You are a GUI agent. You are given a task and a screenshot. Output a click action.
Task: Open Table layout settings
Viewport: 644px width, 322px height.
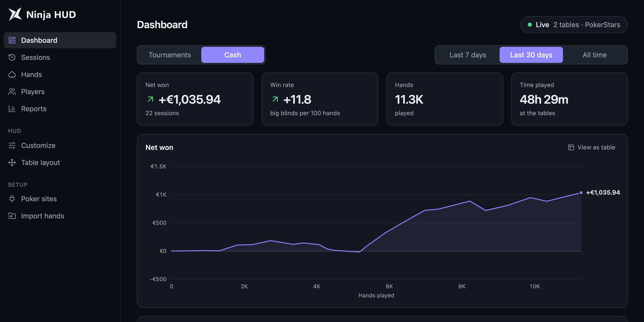(60, 163)
